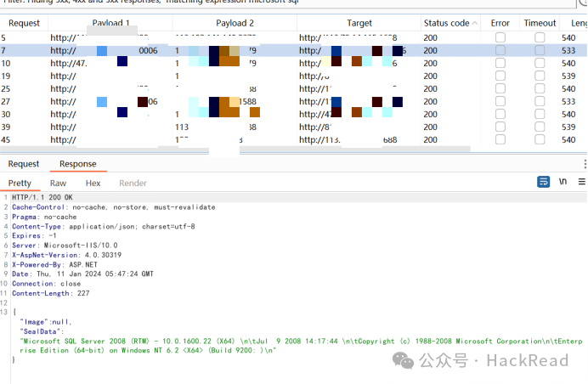Click the 'Pragma: no-cache' header line
This screenshot has width=588, height=384.
[44, 217]
